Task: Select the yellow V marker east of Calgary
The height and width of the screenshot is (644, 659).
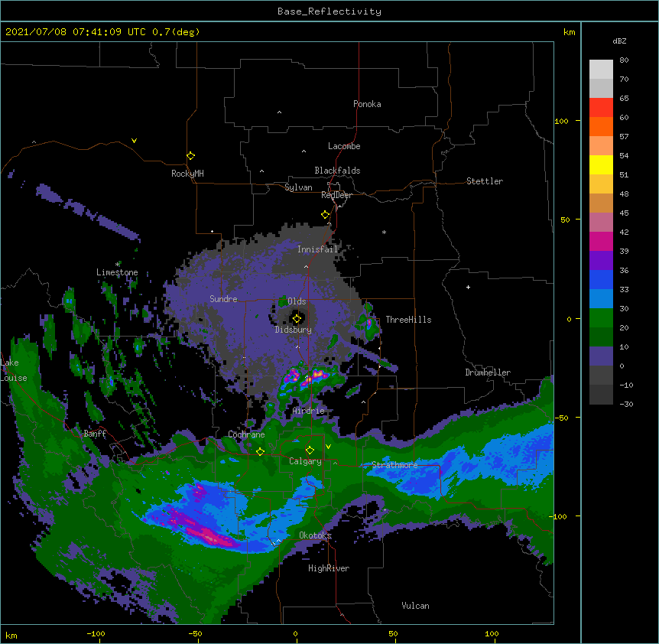Action: click(x=328, y=447)
